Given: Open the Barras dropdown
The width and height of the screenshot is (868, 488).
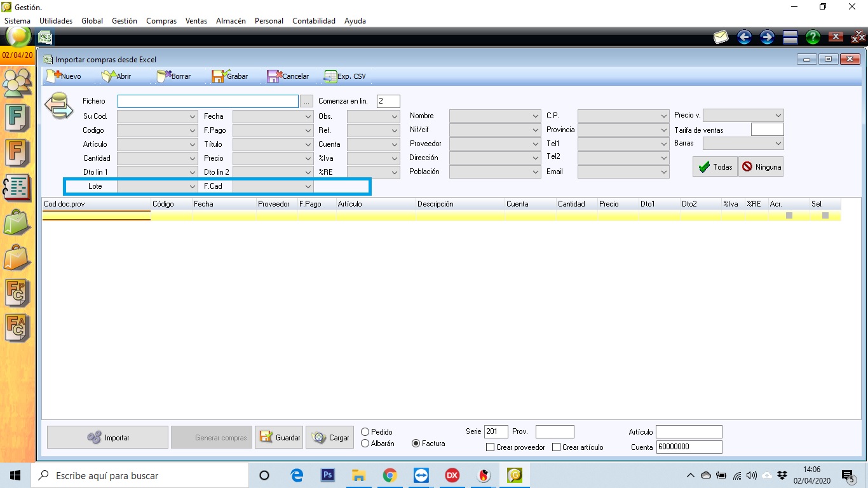Looking at the screenshot, I should click(743, 144).
